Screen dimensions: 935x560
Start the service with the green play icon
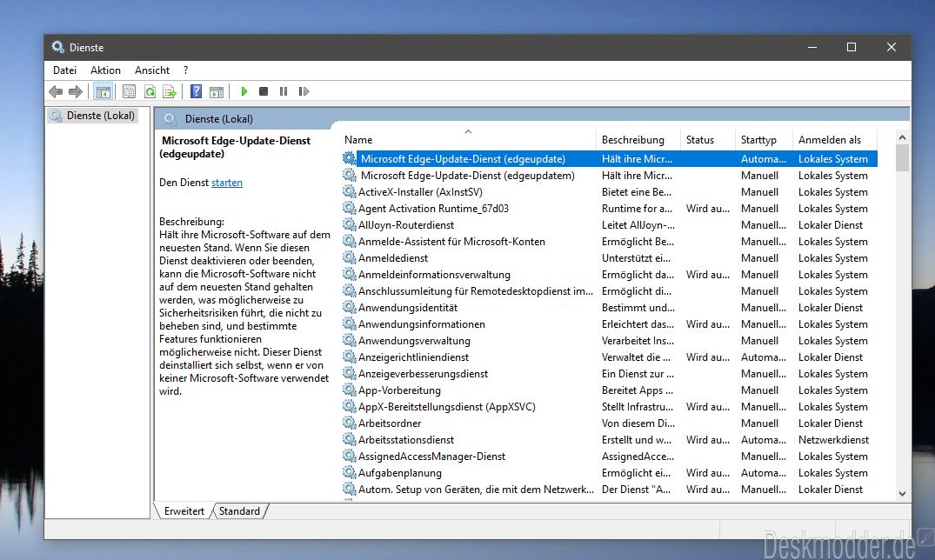(x=244, y=92)
